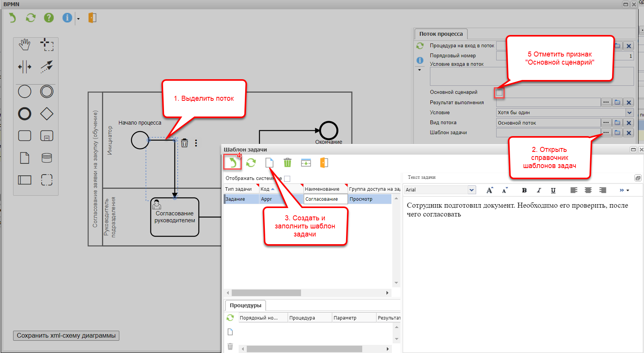The image size is (644, 353).
Task: Click the task grid horizontal scrollbar
Action: pos(266,293)
